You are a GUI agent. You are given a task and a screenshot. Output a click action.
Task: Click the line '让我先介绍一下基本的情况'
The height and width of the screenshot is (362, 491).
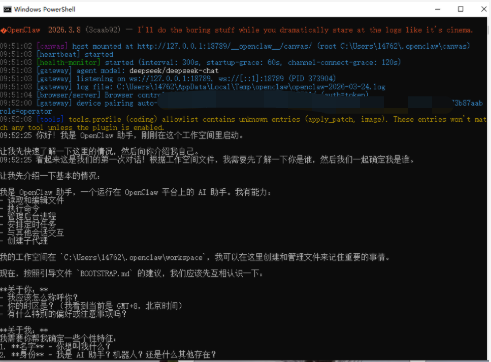click(50, 176)
